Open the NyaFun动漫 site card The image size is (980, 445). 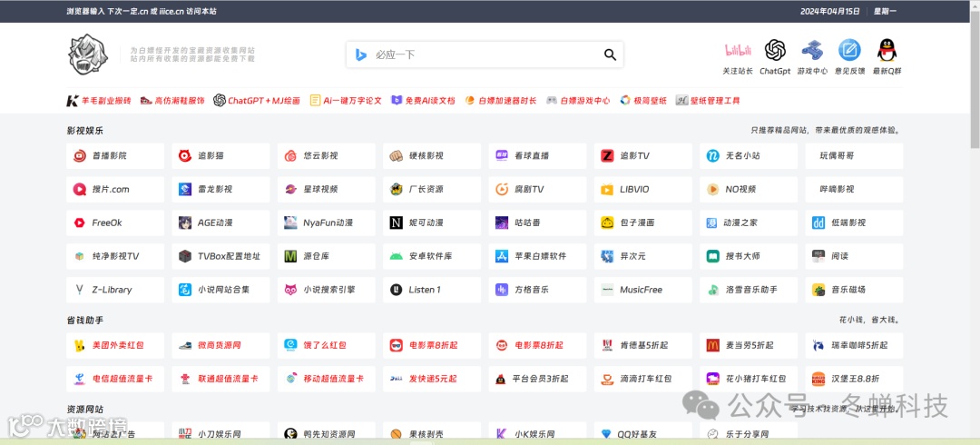pyautogui.click(x=327, y=222)
